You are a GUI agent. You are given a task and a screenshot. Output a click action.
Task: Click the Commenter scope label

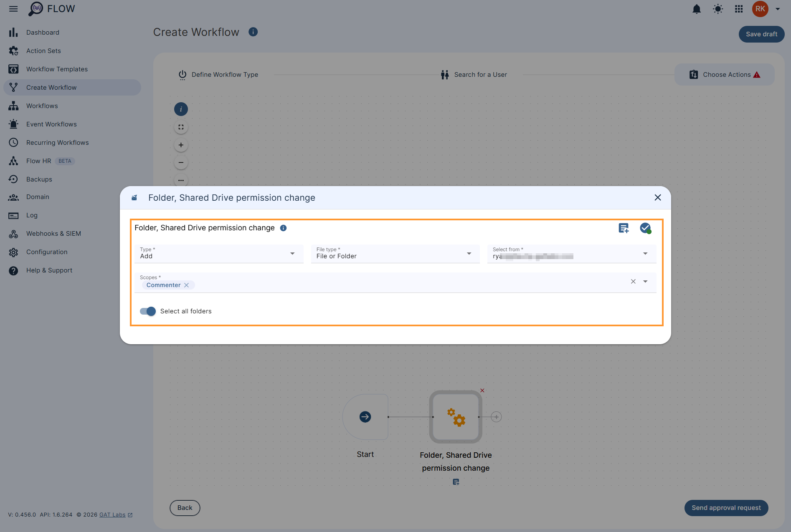point(163,285)
